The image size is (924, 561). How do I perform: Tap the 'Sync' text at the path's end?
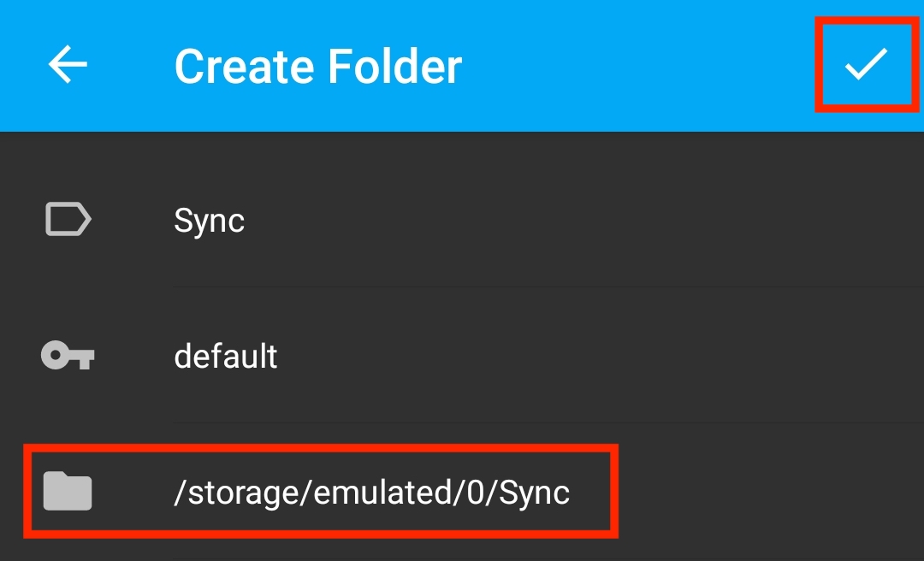(x=535, y=493)
